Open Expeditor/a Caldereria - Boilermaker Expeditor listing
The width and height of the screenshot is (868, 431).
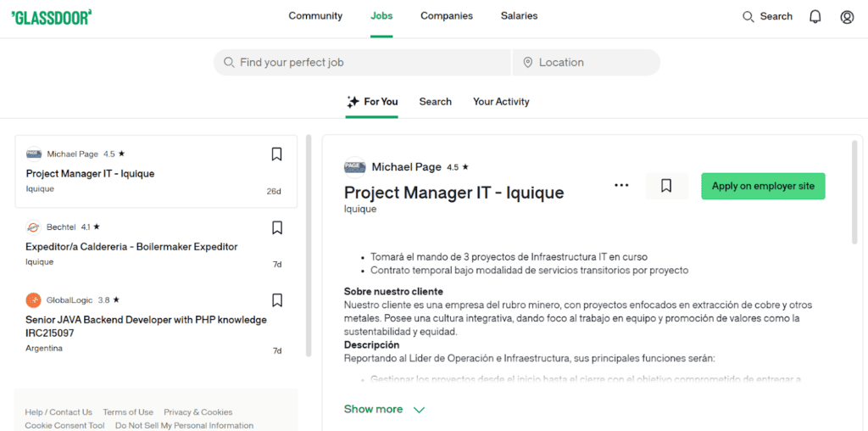click(131, 247)
